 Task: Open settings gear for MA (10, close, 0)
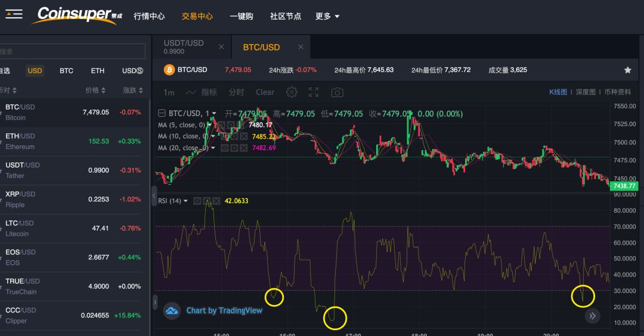tap(234, 136)
